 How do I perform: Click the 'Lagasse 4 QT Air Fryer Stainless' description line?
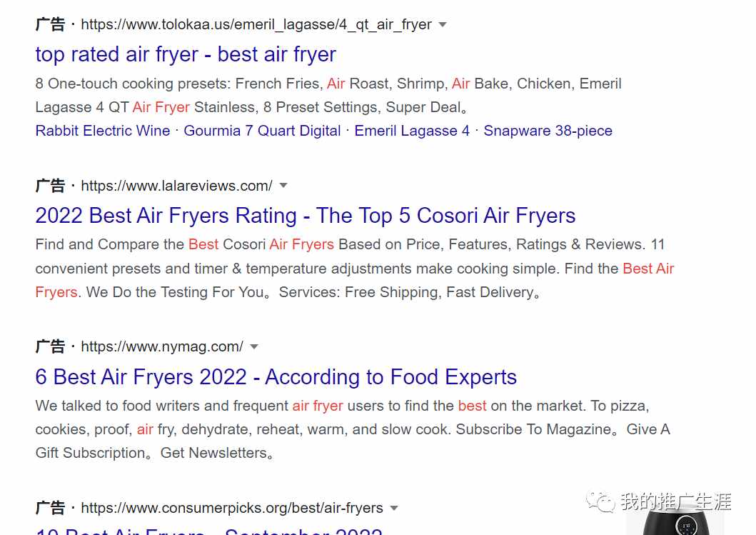(x=251, y=107)
